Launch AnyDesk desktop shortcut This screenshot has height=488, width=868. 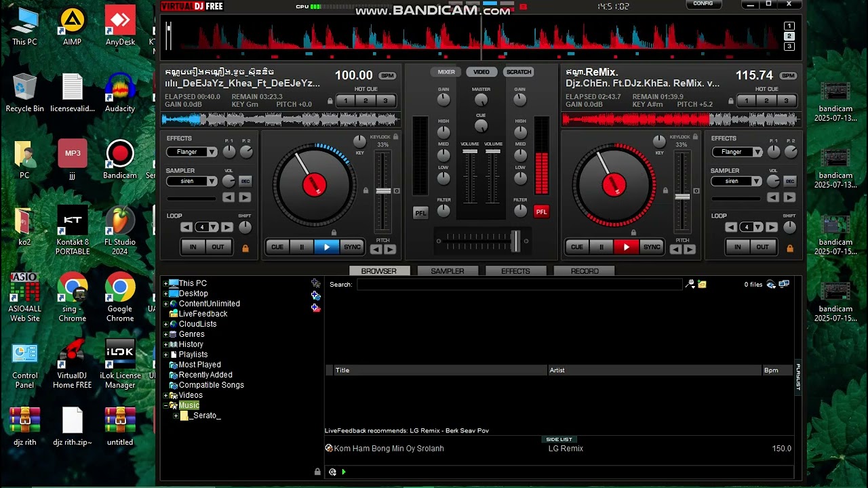[x=120, y=27]
